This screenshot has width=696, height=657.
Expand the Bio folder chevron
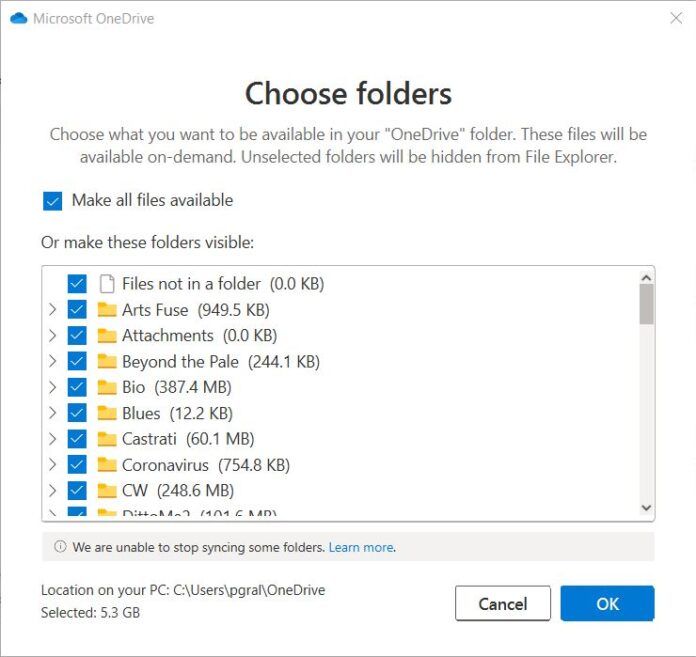click(x=52, y=387)
